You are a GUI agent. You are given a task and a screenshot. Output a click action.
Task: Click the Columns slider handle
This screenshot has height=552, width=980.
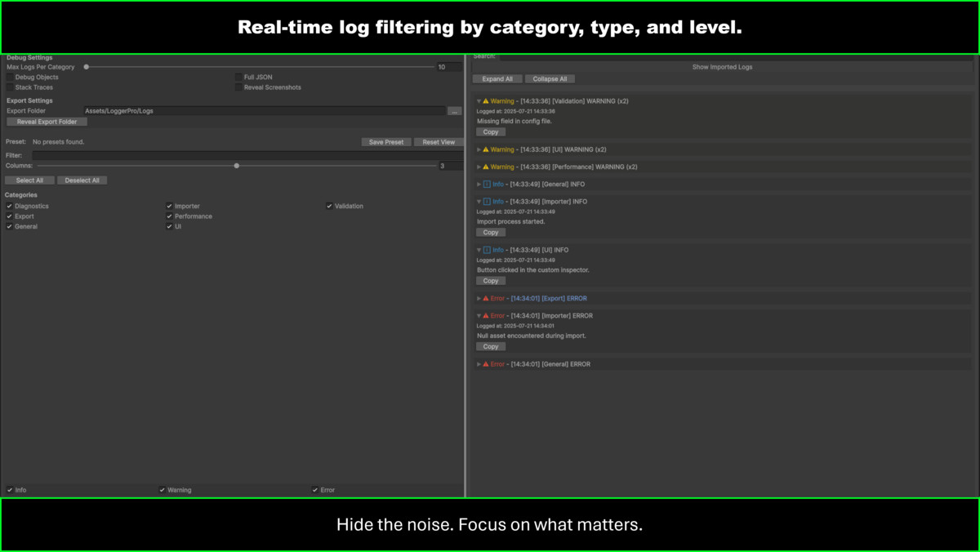point(237,166)
